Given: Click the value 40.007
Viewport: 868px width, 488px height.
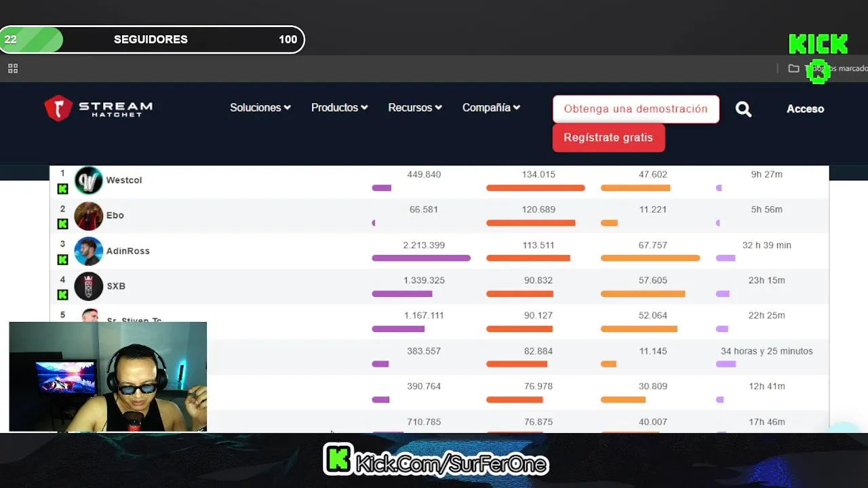Looking at the screenshot, I should pos(653,422).
